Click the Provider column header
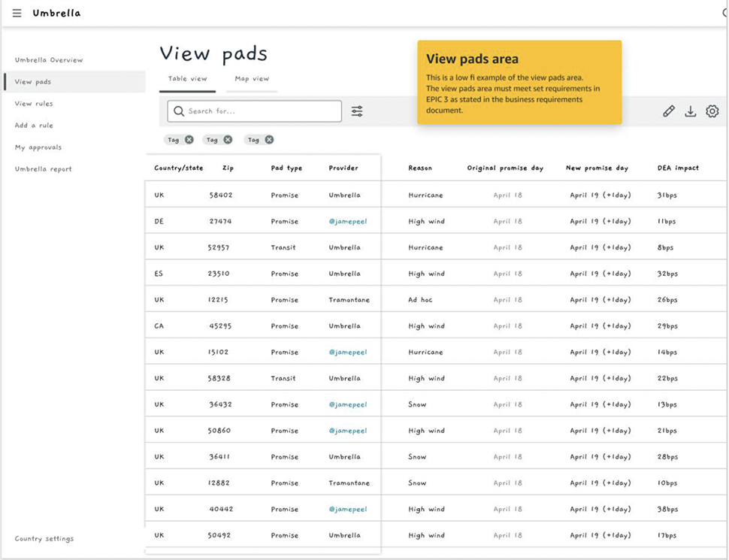 [343, 168]
